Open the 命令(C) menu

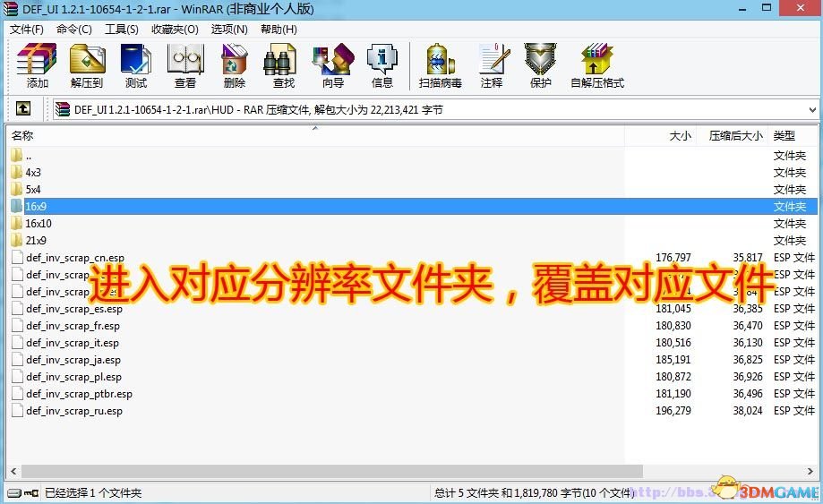pyautogui.click(x=74, y=30)
